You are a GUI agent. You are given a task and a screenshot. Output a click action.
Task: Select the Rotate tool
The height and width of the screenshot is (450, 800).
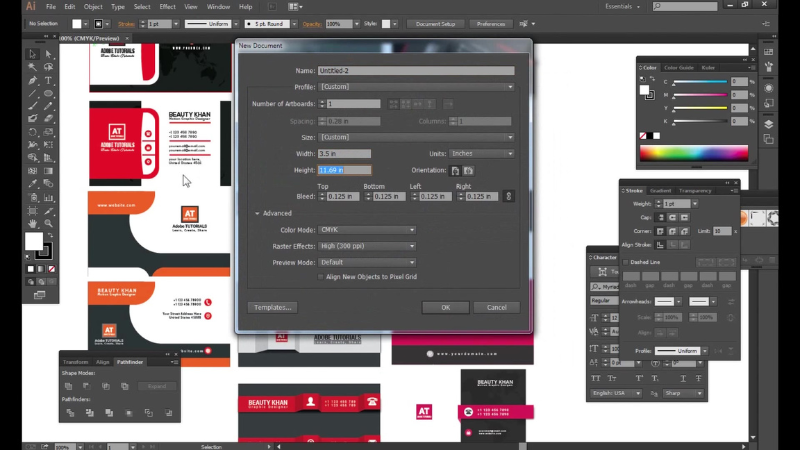click(x=33, y=132)
